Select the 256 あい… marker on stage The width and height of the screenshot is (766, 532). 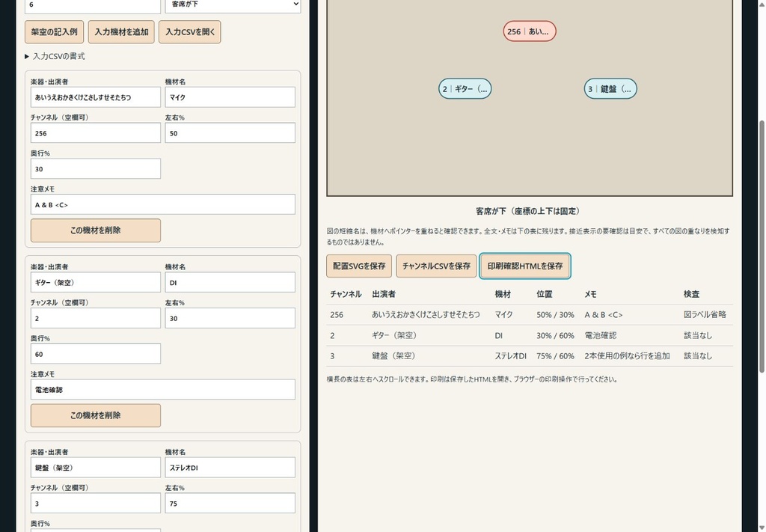530,31
